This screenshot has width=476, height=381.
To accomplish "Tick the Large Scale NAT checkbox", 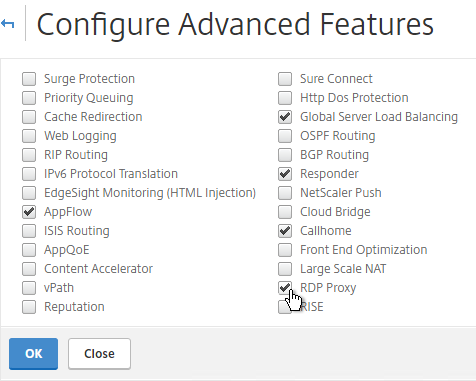I will [x=285, y=269].
